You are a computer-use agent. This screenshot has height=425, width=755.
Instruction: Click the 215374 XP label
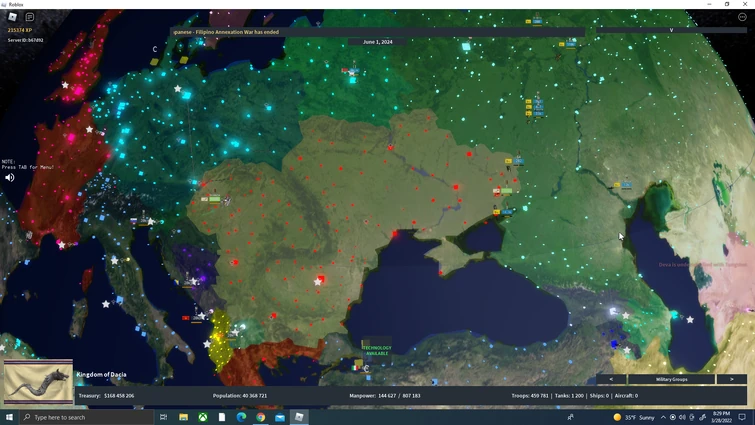(20, 30)
